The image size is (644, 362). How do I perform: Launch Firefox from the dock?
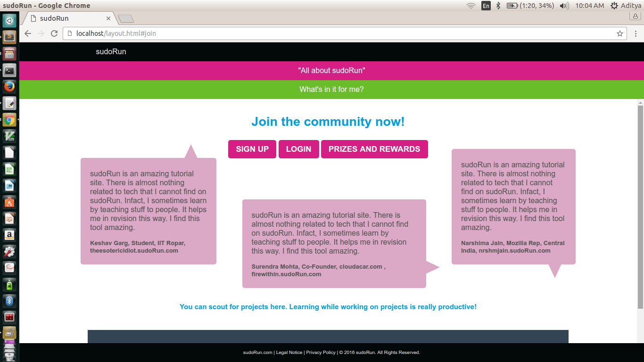(9, 87)
